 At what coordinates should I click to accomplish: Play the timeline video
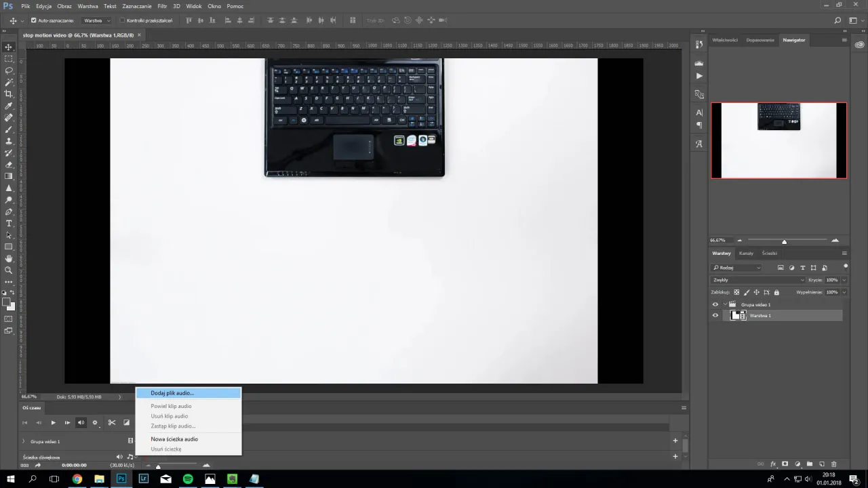coord(53,423)
